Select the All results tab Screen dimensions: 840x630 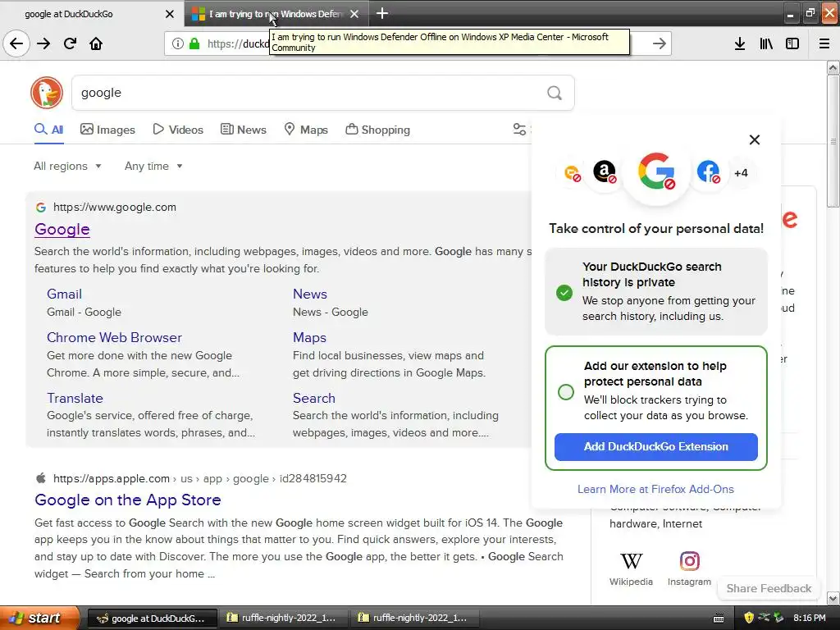[x=48, y=130]
